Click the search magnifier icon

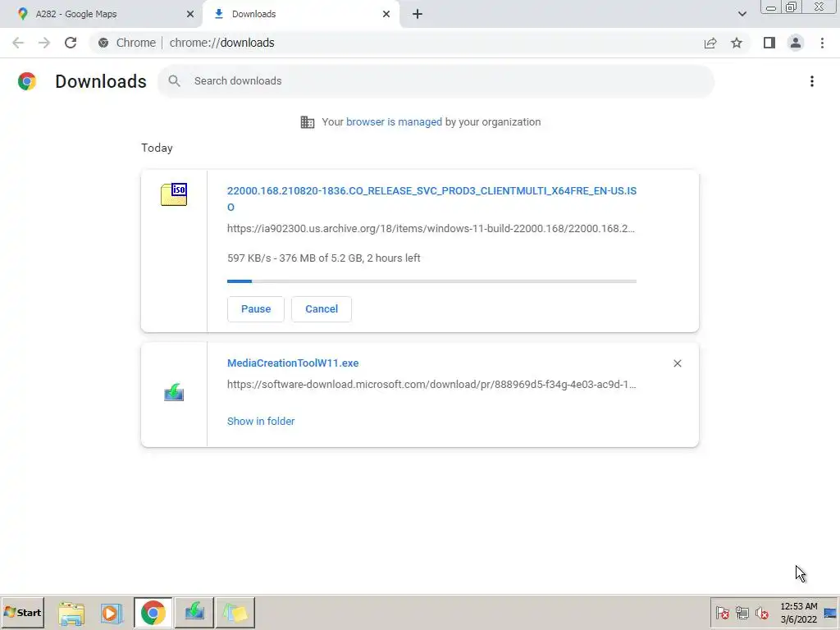point(174,81)
